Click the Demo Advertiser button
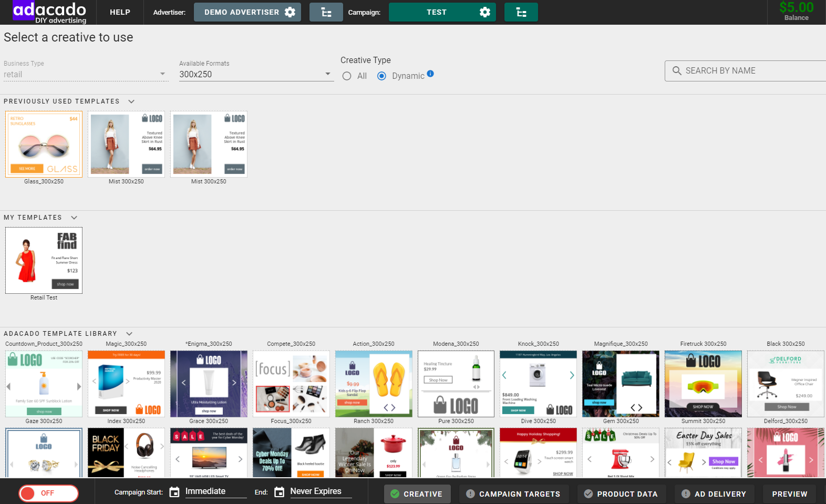Image resolution: width=826 pixels, height=504 pixels. (x=247, y=12)
